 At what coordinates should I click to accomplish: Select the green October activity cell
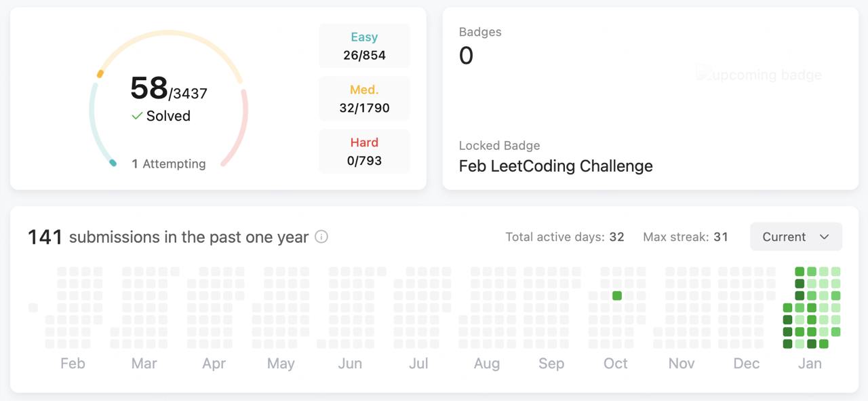click(x=617, y=296)
